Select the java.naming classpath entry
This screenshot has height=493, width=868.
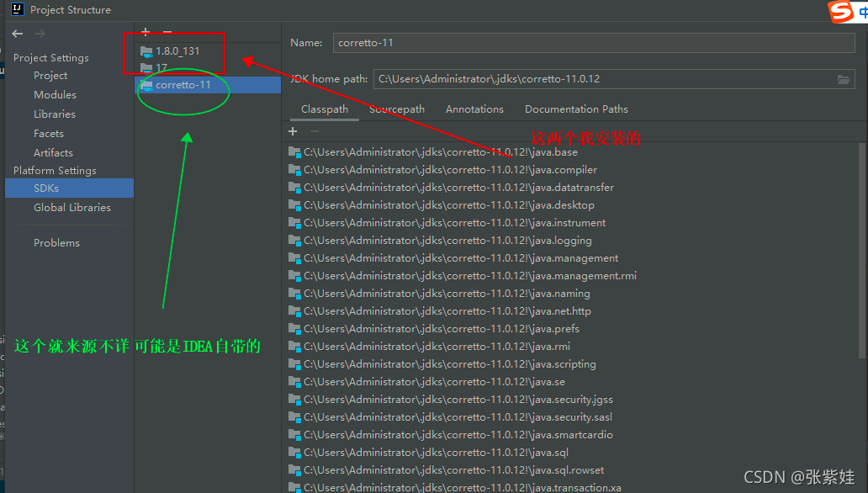click(x=439, y=294)
